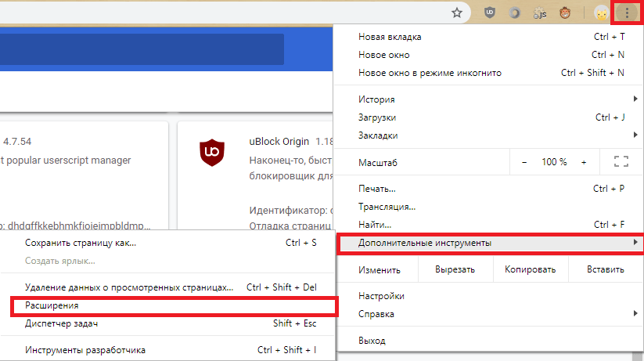Open the JS gear extension icon

point(540,13)
